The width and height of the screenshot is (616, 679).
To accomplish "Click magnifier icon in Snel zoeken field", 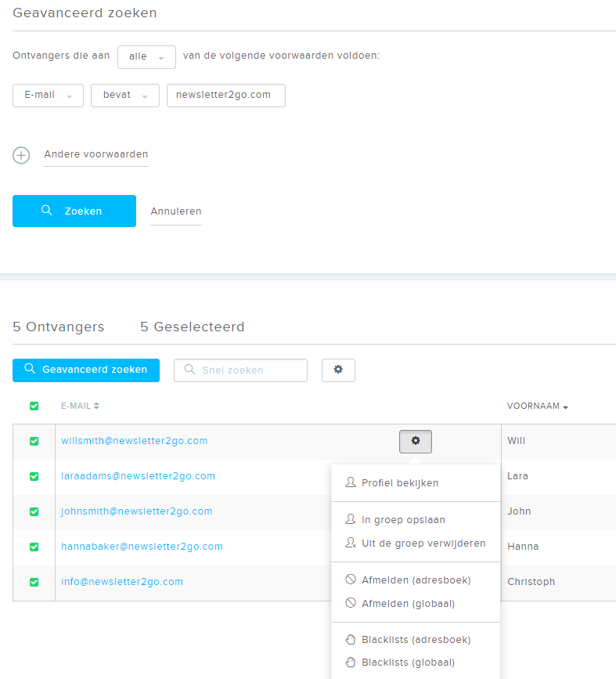I will 189,370.
